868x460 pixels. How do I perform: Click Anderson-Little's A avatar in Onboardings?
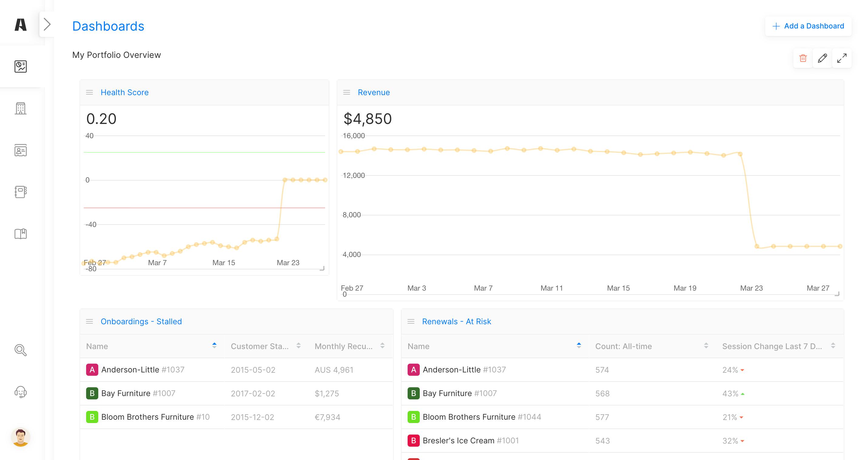[92, 369]
